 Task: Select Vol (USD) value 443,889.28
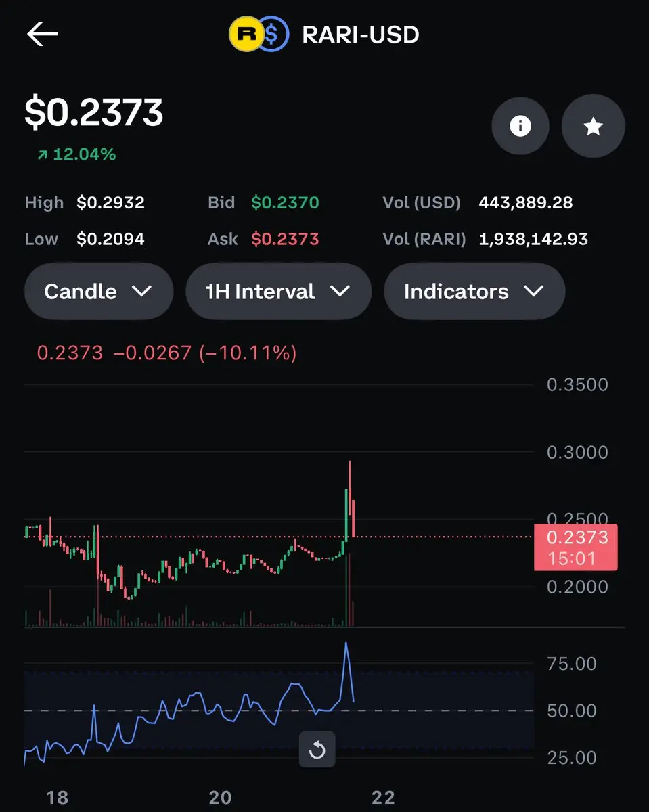click(x=526, y=202)
